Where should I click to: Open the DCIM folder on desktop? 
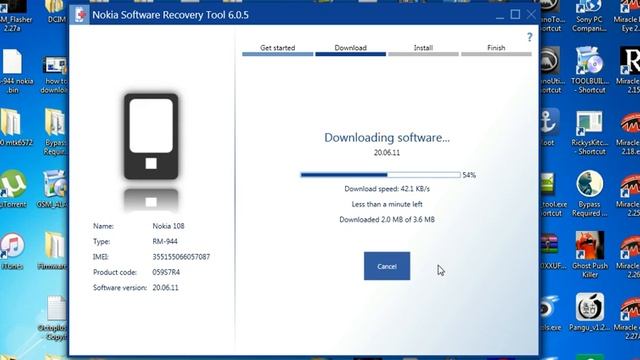[x=56, y=11]
